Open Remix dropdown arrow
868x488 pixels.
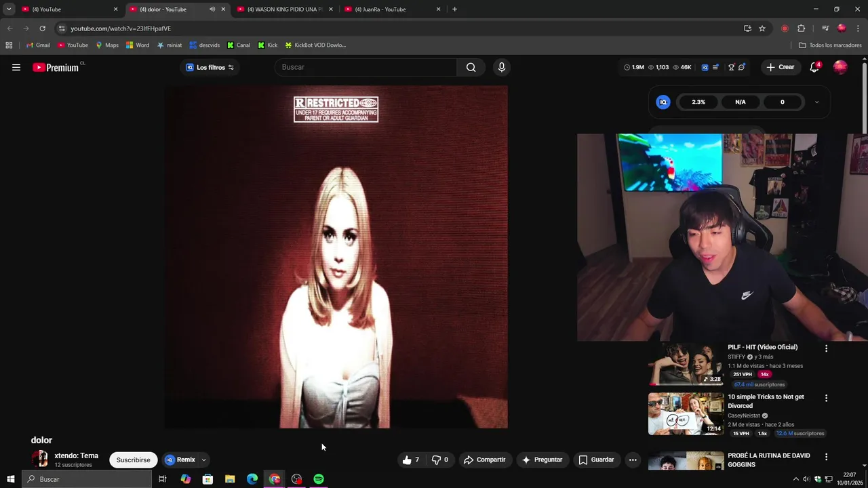tap(203, 460)
